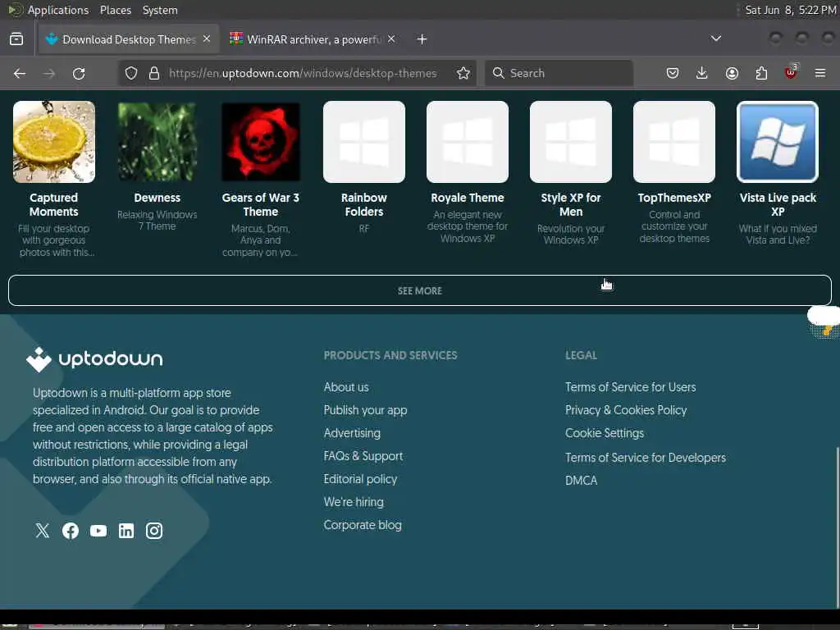
Task: Open the System menu
Action: pos(160,10)
